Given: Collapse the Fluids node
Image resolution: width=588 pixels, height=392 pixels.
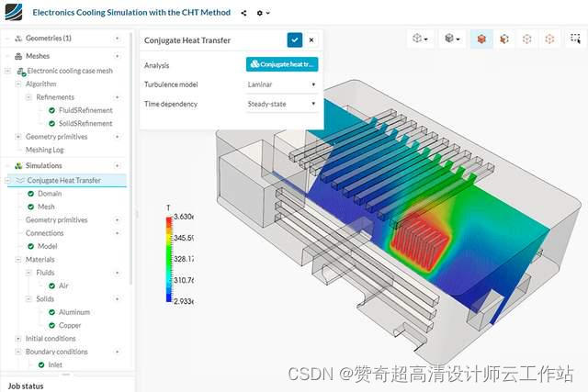Looking at the screenshot, I should 28,273.
